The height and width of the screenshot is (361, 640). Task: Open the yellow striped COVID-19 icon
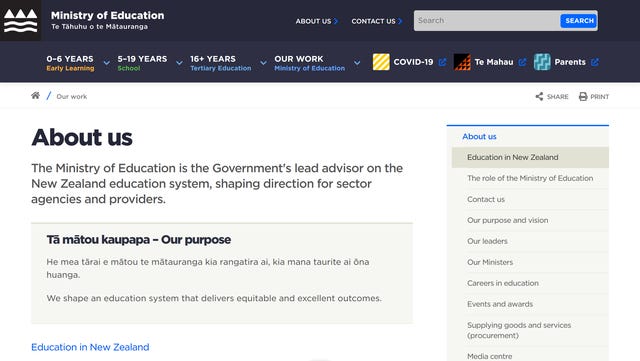[381, 62]
